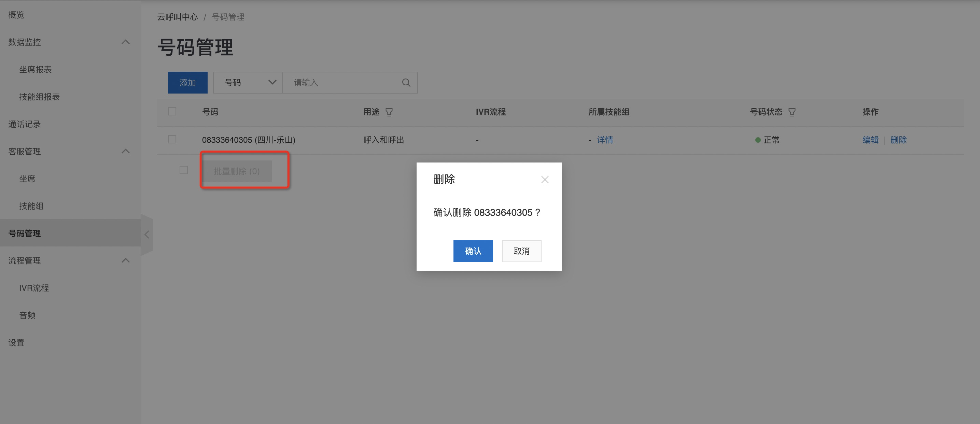Click the 号码 column header
This screenshot has height=424, width=980.
click(210, 112)
